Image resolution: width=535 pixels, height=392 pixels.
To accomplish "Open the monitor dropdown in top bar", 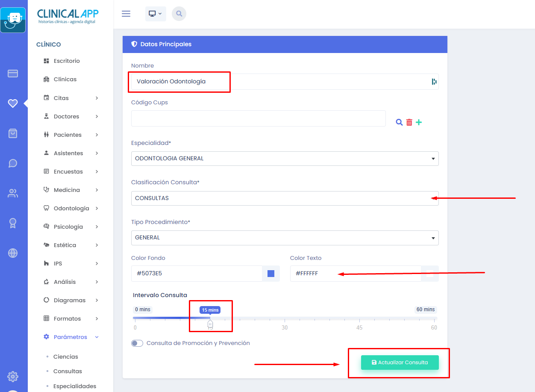I will 155,14.
